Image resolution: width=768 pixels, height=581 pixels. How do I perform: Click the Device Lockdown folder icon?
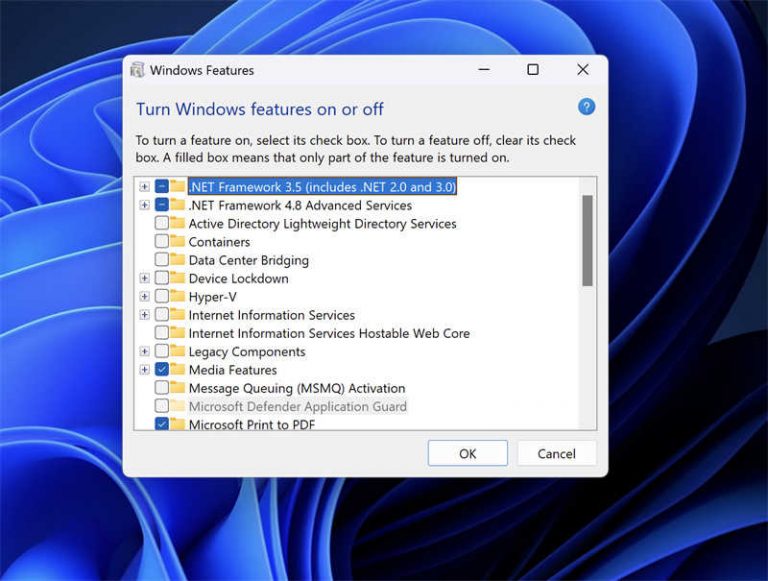[x=177, y=278]
